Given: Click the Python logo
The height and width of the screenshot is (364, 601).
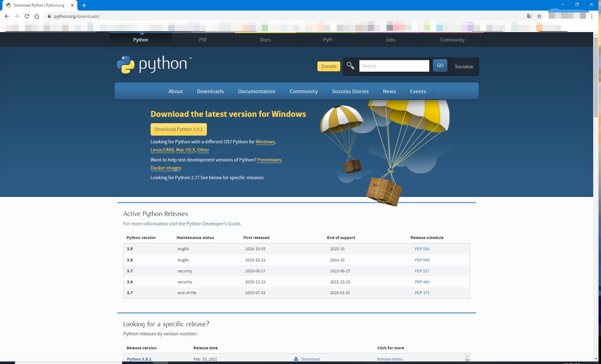Looking at the screenshot, I should coord(154,65).
